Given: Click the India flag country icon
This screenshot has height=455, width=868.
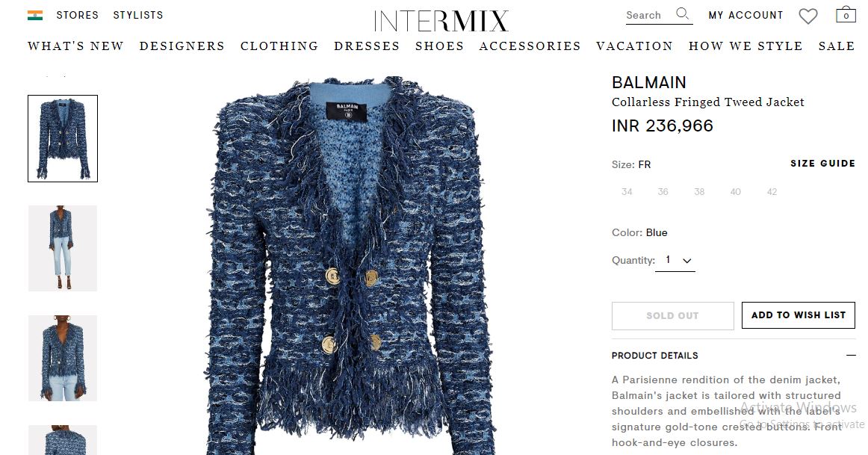Looking at the screenshot, I should point(35,16).
